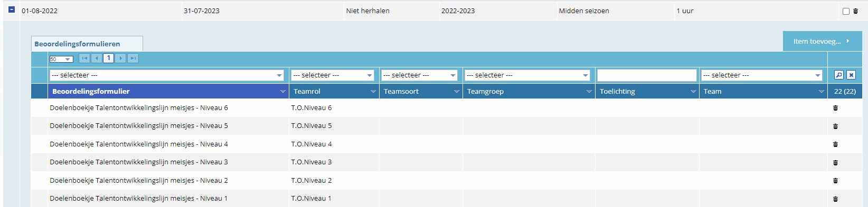Collapse the 01-08-2022 row with minus icon

click(12, 10)
